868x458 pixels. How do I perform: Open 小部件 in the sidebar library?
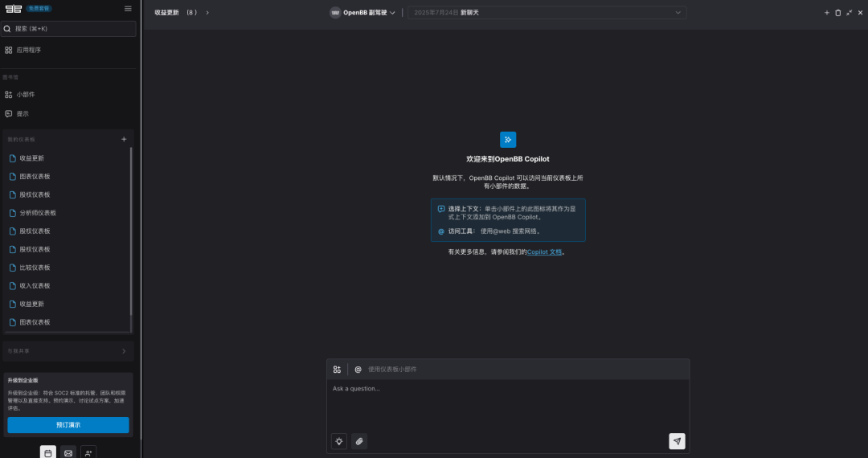pyautogui.click(x=25, y=95)
